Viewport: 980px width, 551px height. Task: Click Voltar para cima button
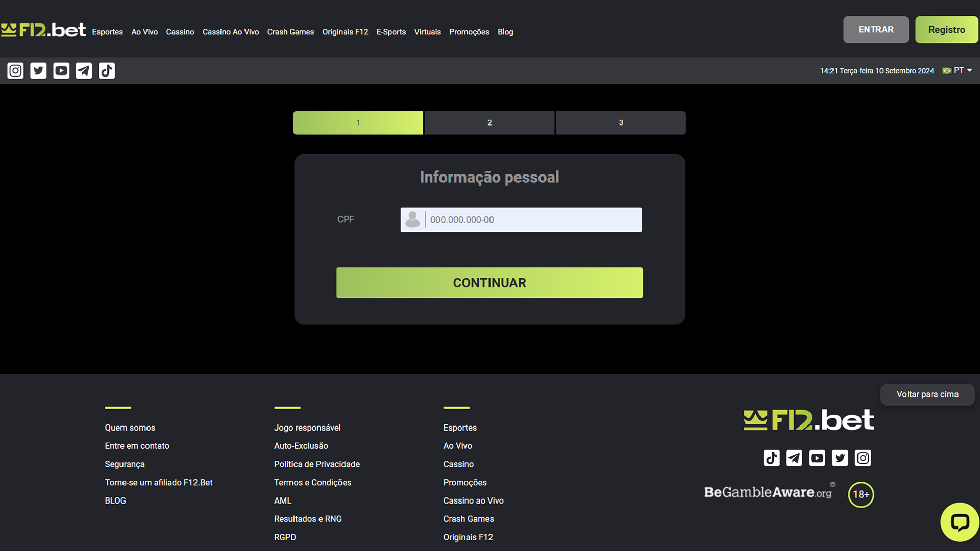point(927,394)
